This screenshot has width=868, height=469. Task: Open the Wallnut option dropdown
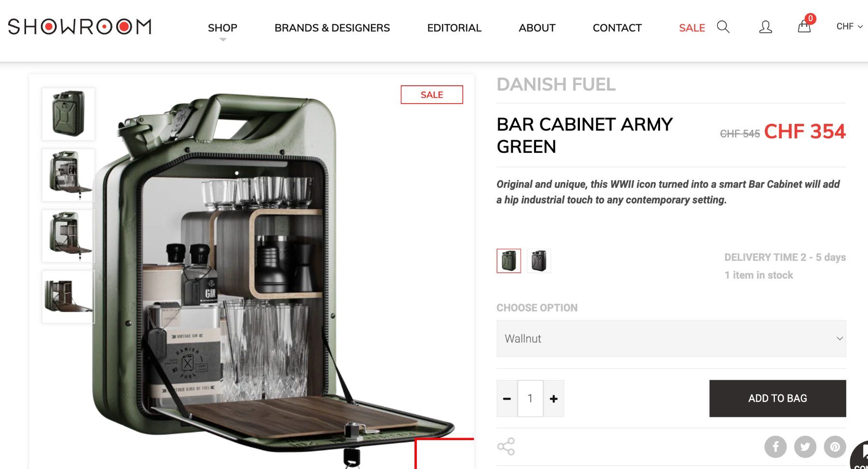click(671, 338)
